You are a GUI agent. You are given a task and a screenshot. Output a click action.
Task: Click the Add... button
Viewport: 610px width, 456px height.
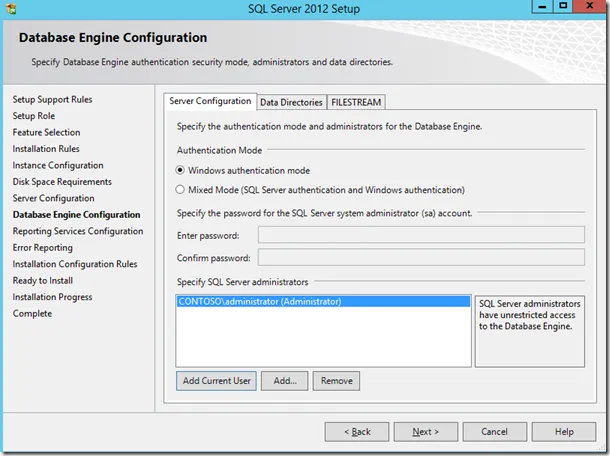[x=285, y=381]
